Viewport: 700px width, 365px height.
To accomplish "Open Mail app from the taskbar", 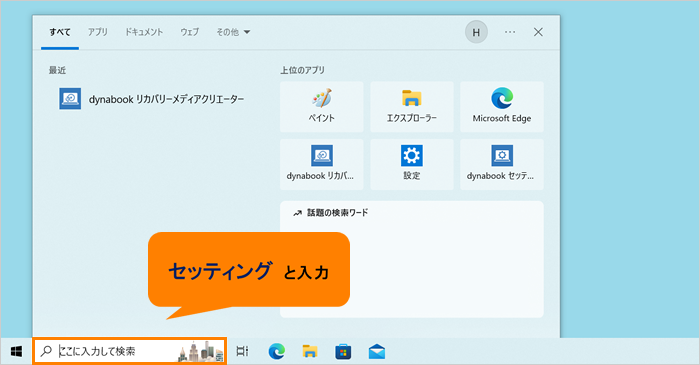I will pyautogui.click(x=377, y=352).
